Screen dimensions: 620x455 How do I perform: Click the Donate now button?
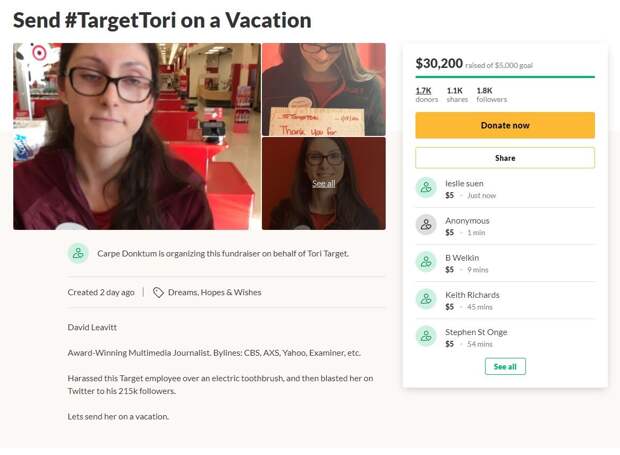(x=505, y=125)
